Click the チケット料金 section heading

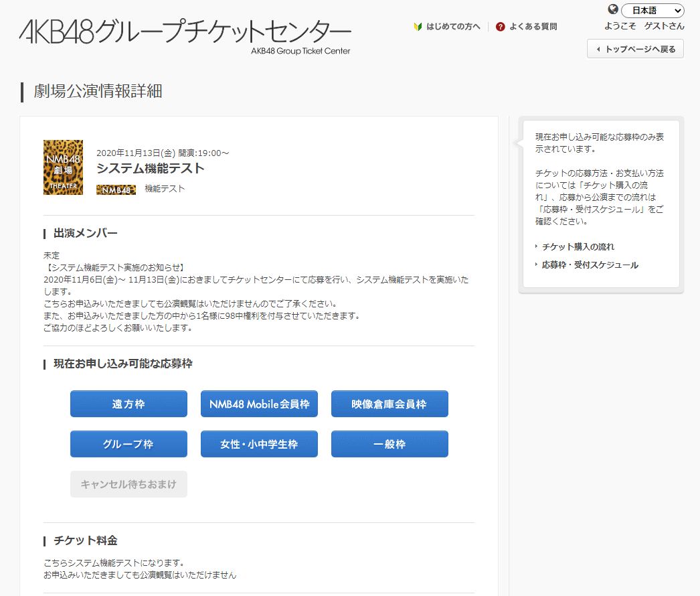tap(85, 540)
